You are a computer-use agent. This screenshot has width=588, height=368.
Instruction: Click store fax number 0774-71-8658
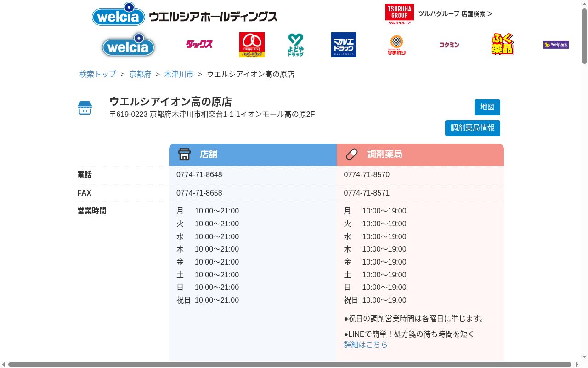pyautogui.click(x=199, y=193)
